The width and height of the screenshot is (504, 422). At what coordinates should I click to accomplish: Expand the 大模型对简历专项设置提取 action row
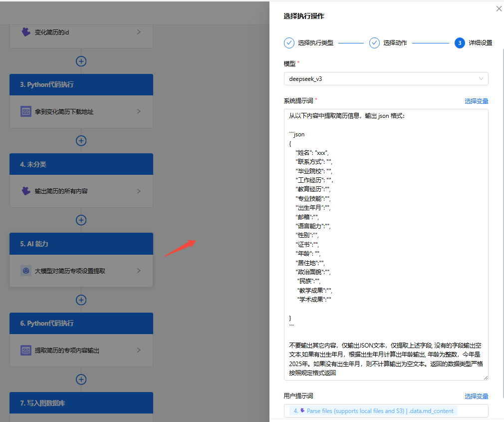click(139, 271)
